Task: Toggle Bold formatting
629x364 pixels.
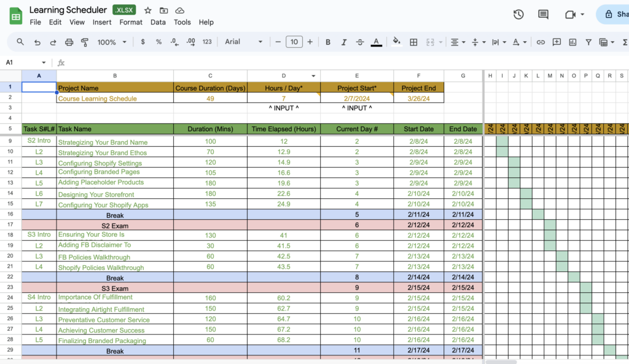Action: [328, 42]
